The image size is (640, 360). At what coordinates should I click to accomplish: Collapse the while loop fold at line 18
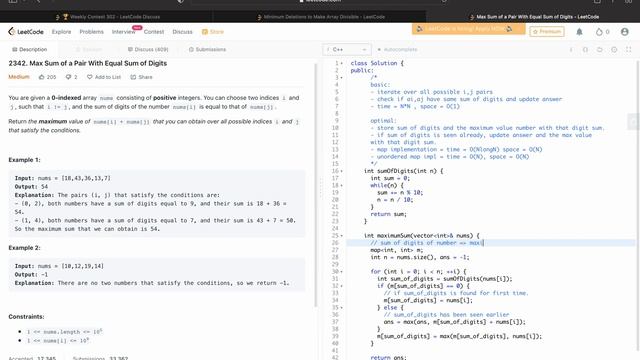click(x=342, y=185)
